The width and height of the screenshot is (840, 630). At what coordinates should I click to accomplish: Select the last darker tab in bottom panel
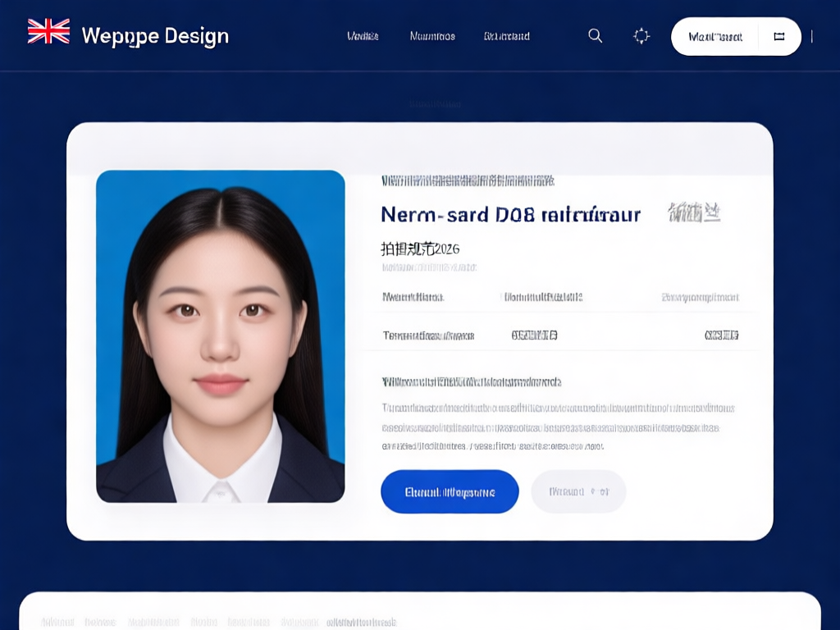tap(362, 622)
